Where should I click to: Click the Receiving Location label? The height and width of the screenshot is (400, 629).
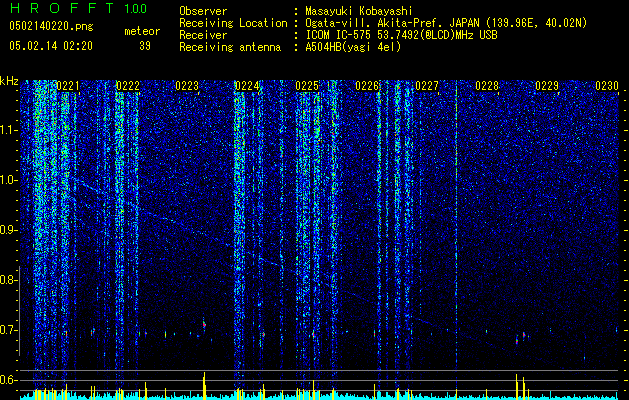(233, 23)
